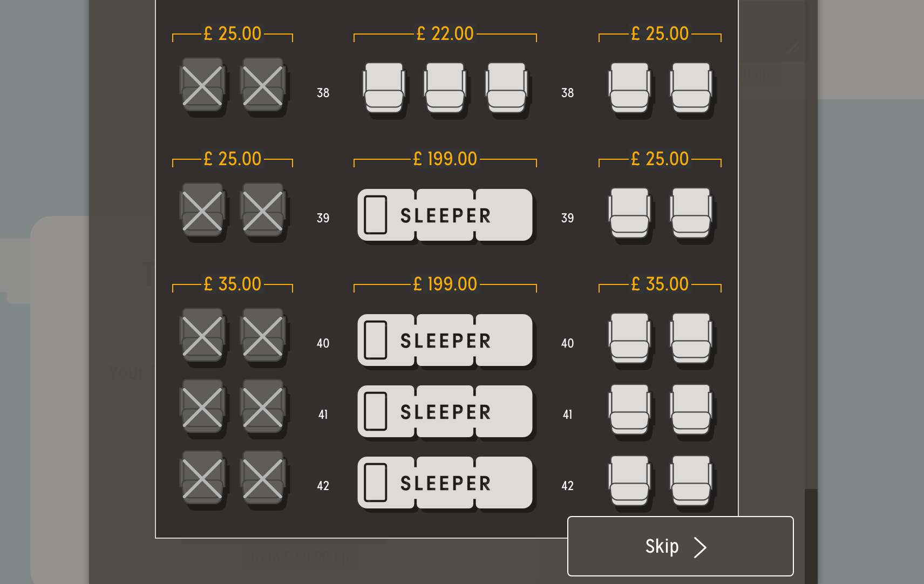Choose the right-side outer seat in row 39
Viewport: 924px width, 584px height.
(691, 213)
